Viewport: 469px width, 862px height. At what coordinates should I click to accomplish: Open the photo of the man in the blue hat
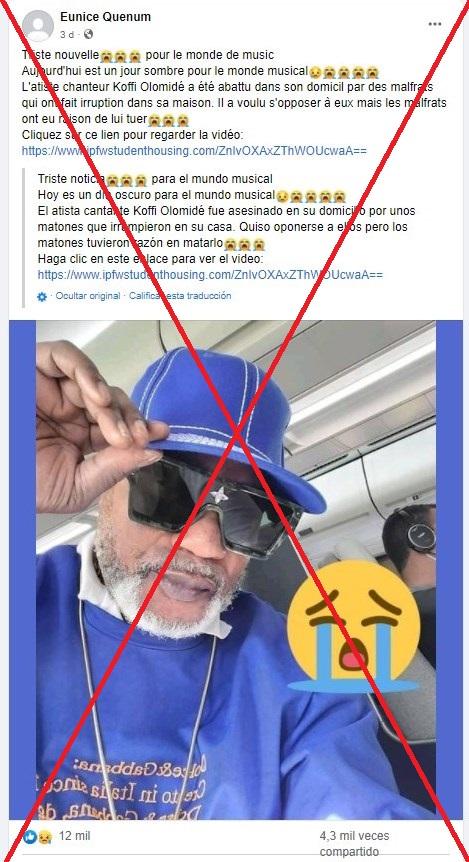coord(236,570)
